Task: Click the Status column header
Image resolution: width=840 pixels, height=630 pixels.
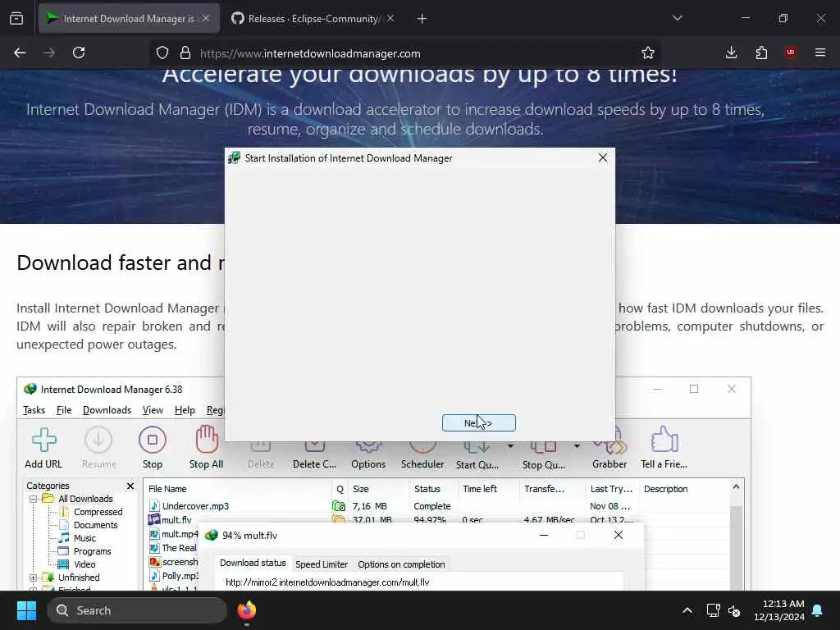Action: coord(433,489)
